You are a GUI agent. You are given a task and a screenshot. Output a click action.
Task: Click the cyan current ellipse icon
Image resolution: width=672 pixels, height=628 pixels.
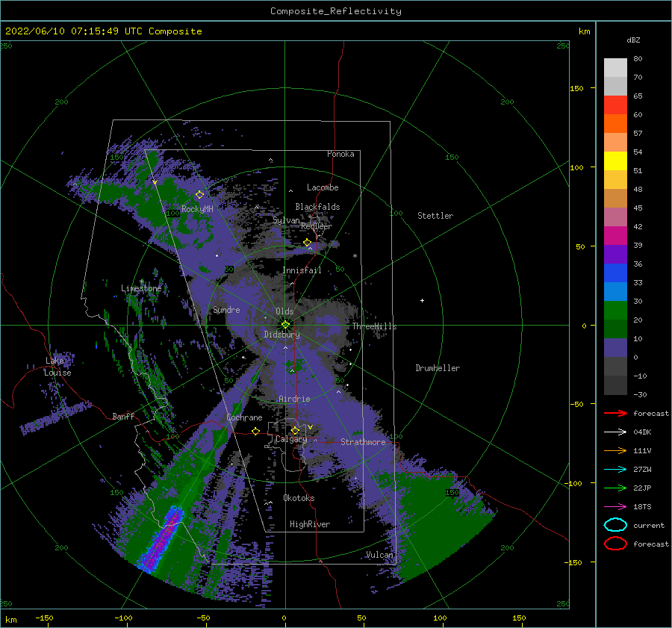coord(615,525)
